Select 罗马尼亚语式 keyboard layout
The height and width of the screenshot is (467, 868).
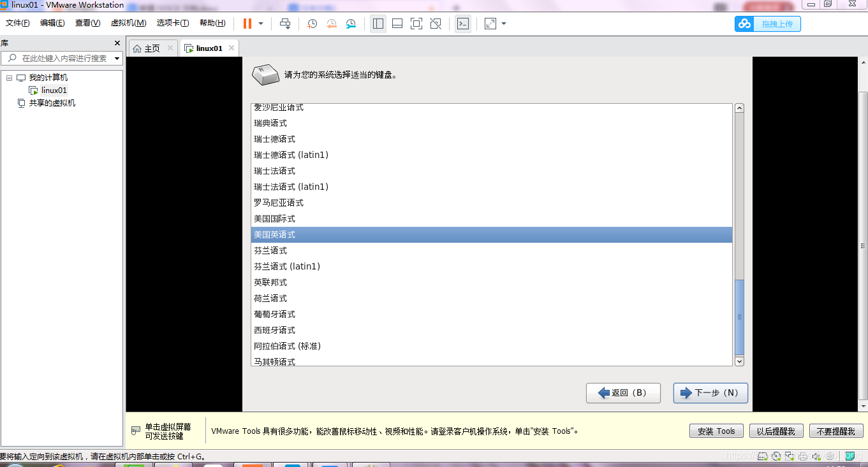[492, 203]
